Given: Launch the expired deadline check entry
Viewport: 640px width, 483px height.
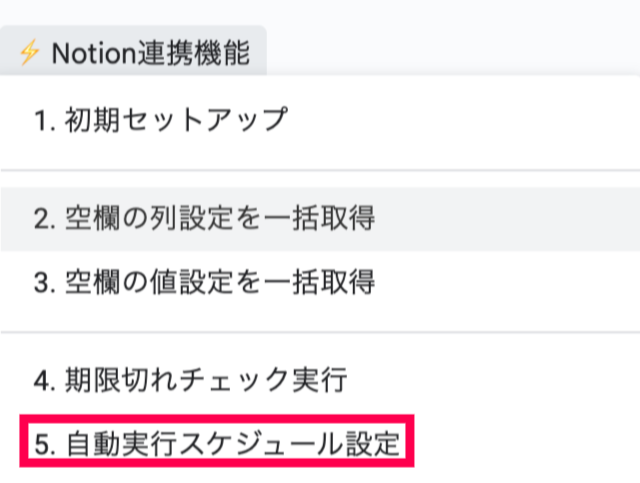Looking at the screenshot, I should coord(189,381).
